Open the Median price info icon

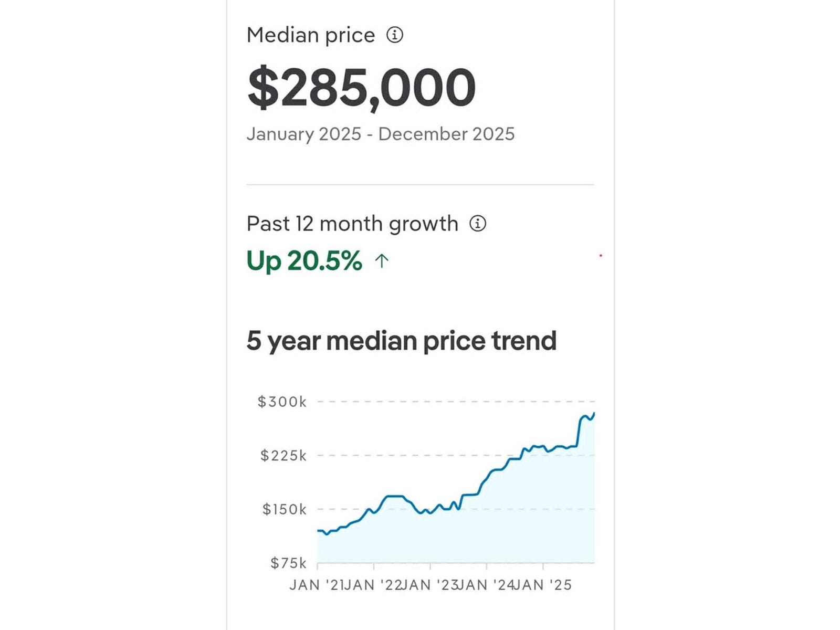(x=395, y=35)
